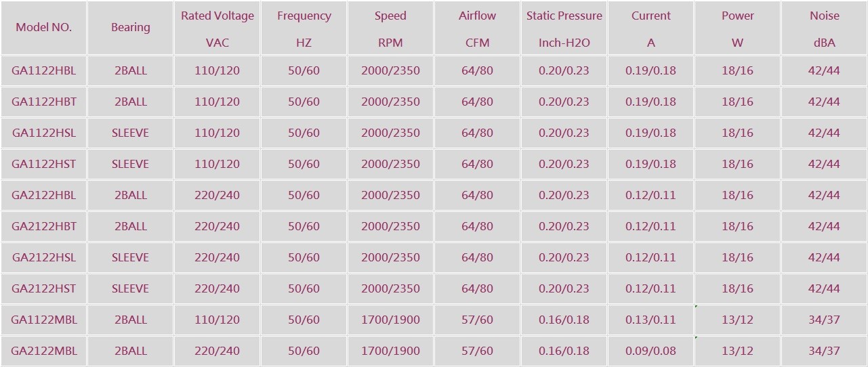The image size is (868, 367).
Task: Select model GA1122HST in the table
Action: pos(44,164)
